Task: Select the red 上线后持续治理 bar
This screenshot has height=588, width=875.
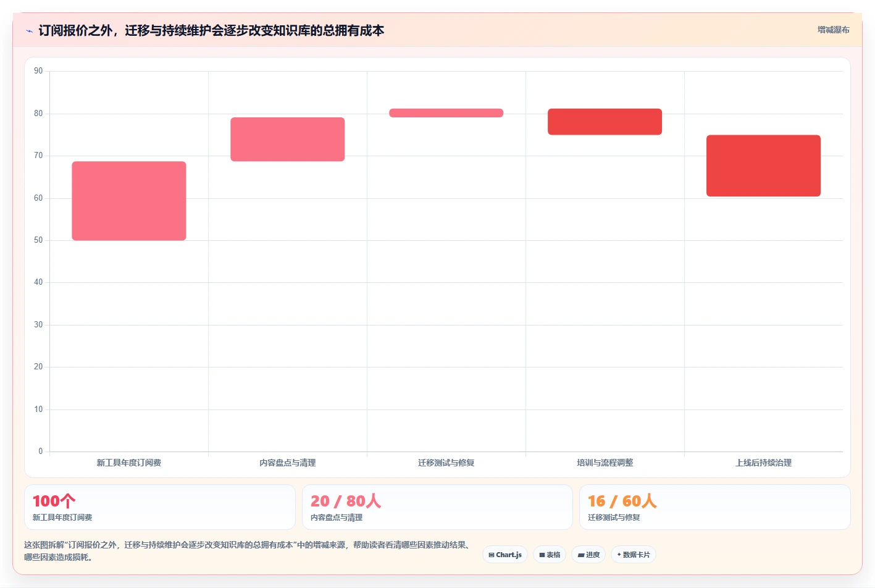Action: pyautogui.click(x=763, y=166)
